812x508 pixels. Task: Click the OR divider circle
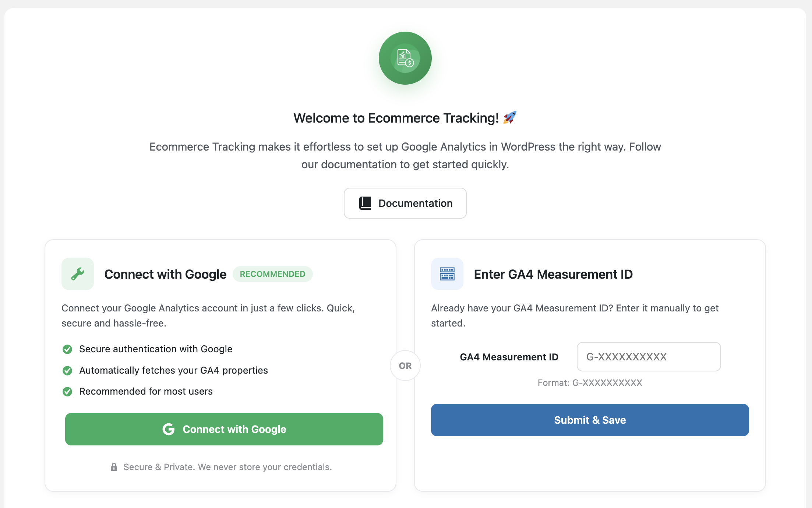point(405,366)
